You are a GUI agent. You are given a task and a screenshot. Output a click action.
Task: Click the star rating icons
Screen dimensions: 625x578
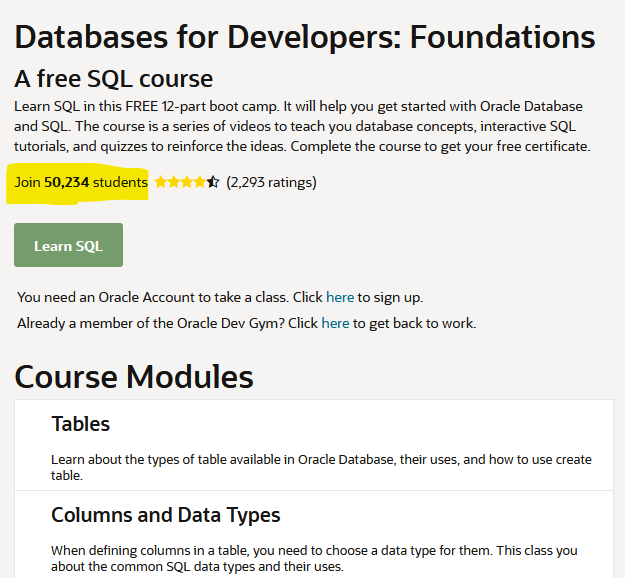click(187, 182)
